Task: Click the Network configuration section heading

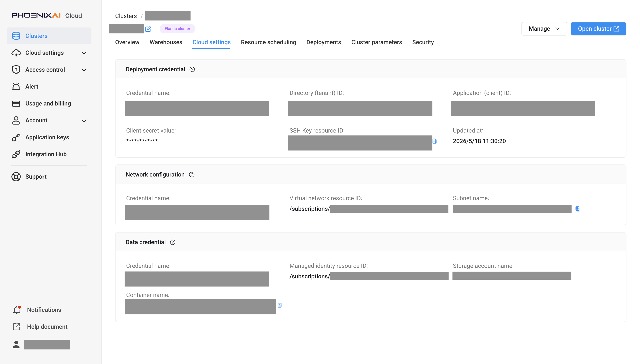Action: point(155,175)
